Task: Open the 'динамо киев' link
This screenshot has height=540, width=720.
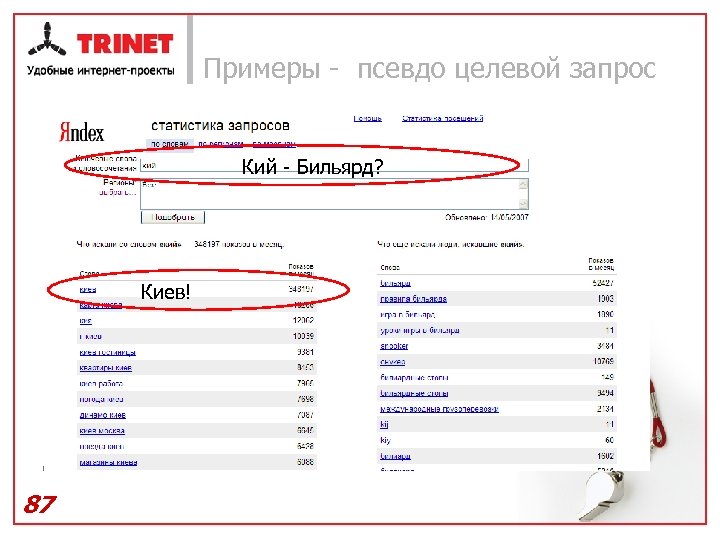Action: (x=102, y=415)
